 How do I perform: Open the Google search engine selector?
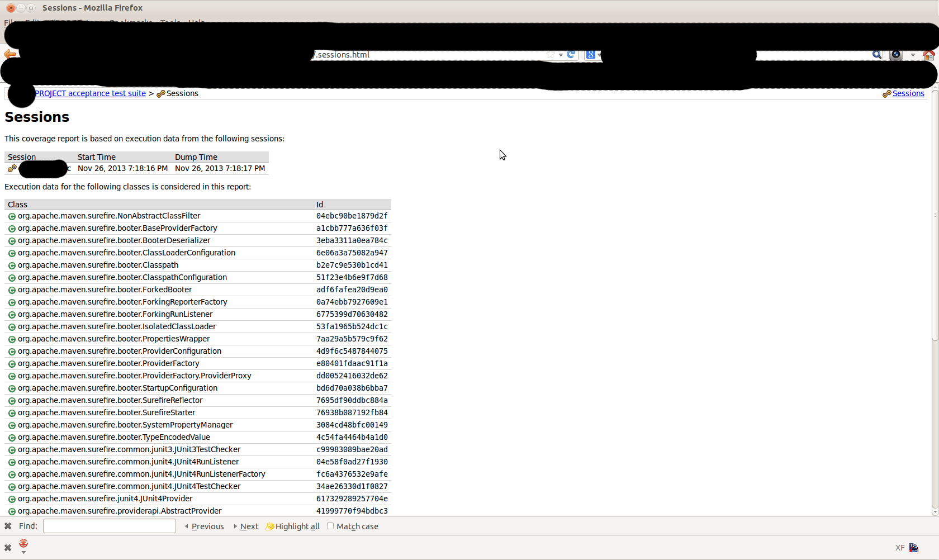(592, 55)
